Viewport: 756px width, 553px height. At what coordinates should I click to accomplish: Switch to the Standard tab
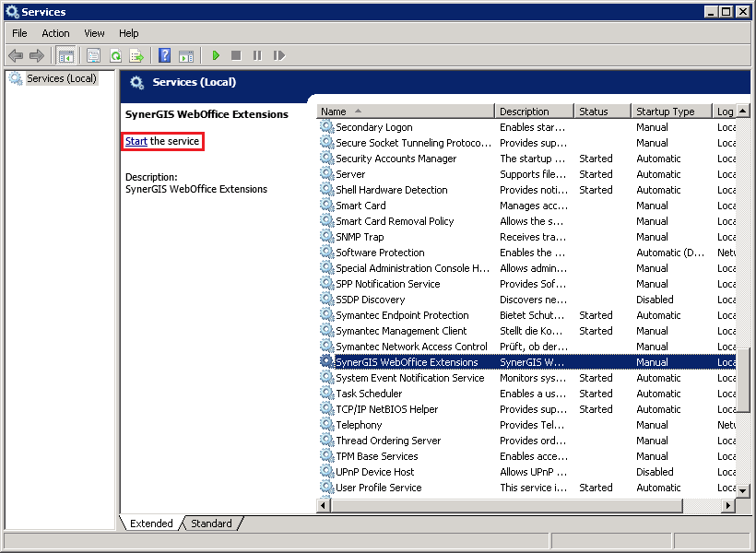click(211, 524)
